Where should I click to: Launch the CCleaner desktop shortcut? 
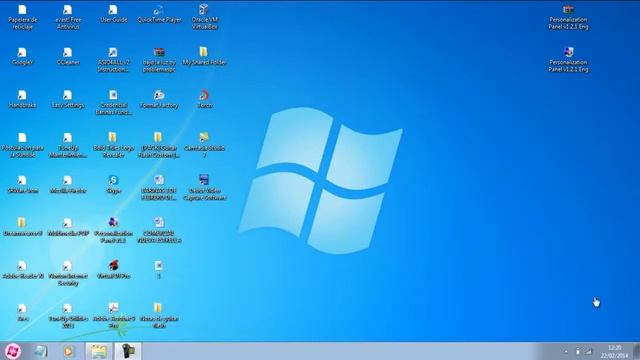click(x=68, y=57)
